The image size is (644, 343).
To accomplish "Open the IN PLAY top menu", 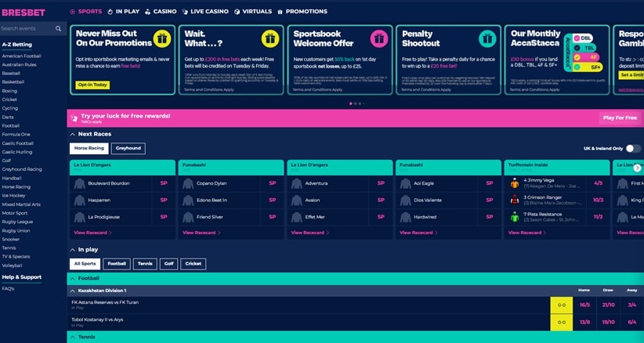I will (x=124, y=12).
